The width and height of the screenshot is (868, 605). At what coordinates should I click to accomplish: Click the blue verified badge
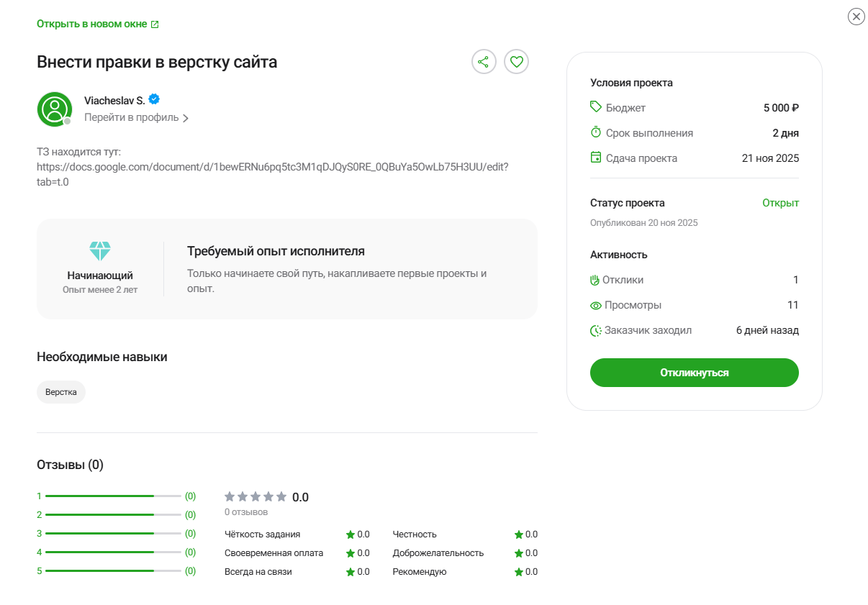tap(154, 100)
